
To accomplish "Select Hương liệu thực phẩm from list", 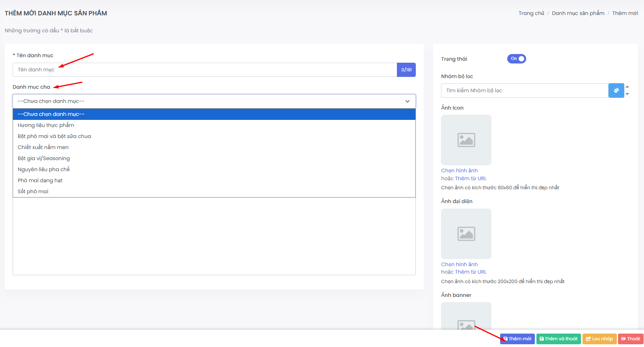I will [x=46, y=125].
